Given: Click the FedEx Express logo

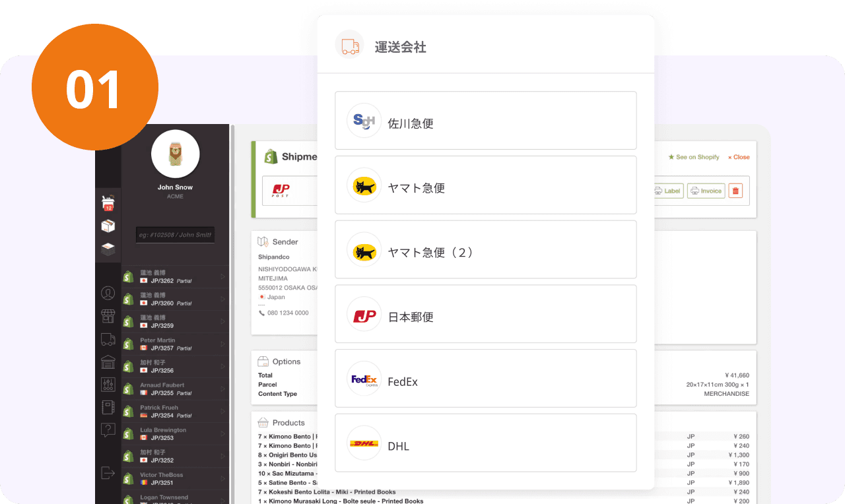Looking at the screenshot, I should 364,379.
